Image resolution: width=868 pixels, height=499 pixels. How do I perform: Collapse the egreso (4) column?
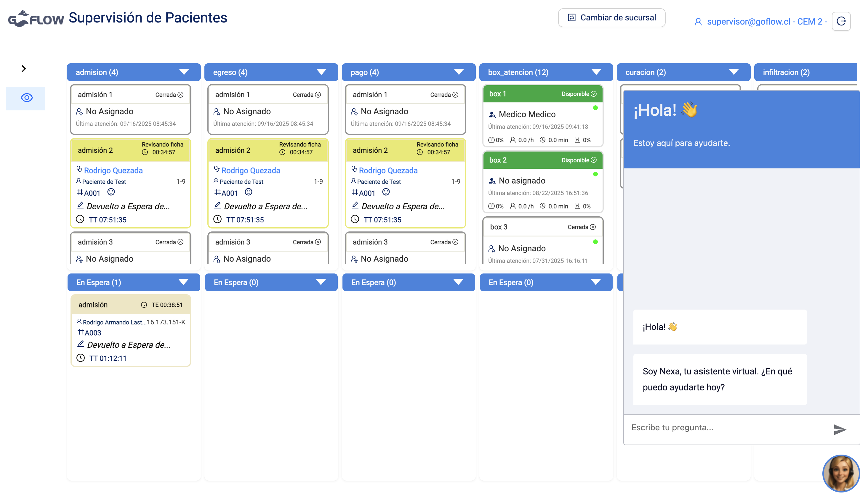coord(321,72)
